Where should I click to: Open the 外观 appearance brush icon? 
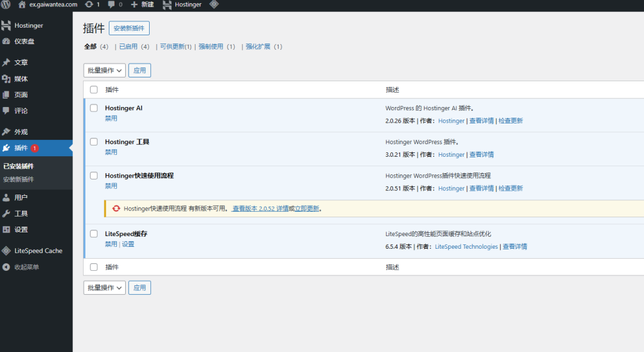(6, 132)
